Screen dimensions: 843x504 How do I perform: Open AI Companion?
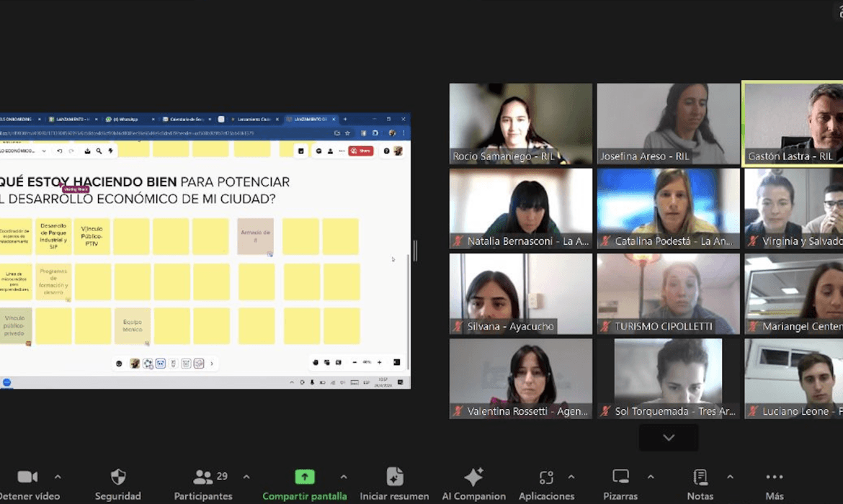tap(473, 477)
